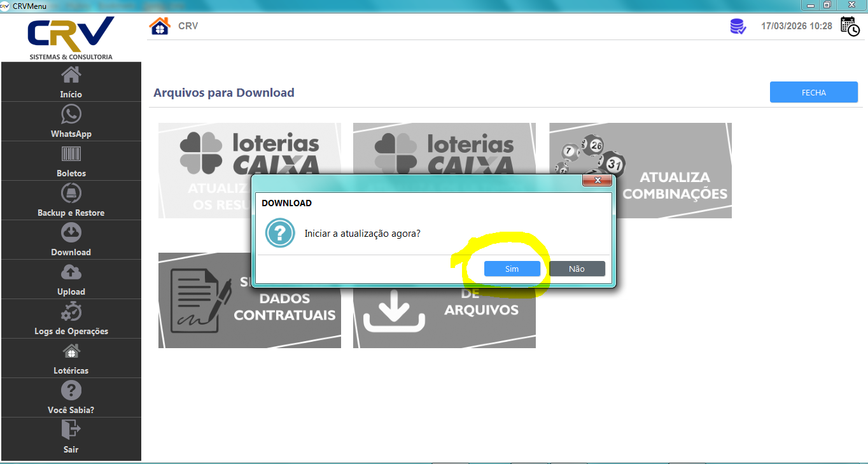Open the calendar clock icon in header
Image resolution: width=868 pixels, height=464 pixels.
click(850, 26)
